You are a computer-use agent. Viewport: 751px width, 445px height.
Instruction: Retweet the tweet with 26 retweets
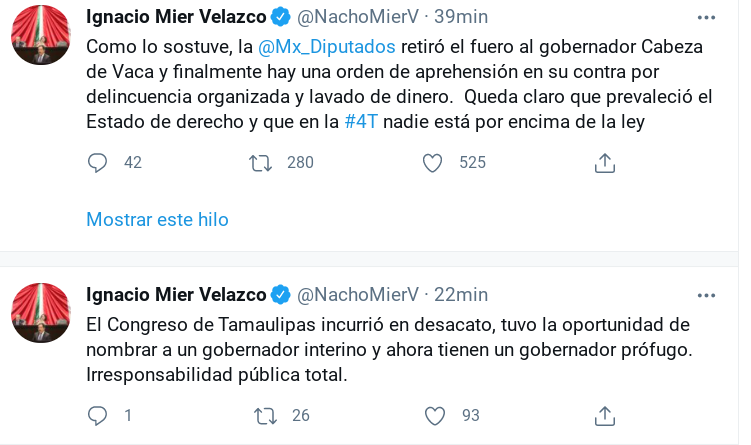pos(265,415)
